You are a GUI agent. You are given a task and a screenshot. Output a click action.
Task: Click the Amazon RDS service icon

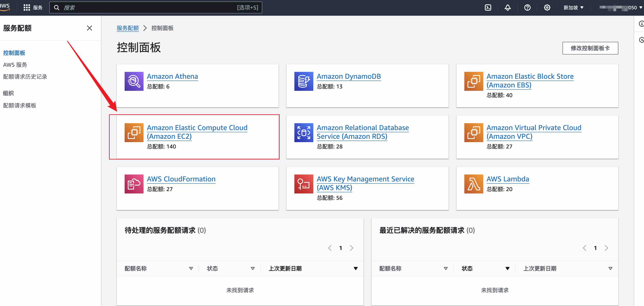304,133
